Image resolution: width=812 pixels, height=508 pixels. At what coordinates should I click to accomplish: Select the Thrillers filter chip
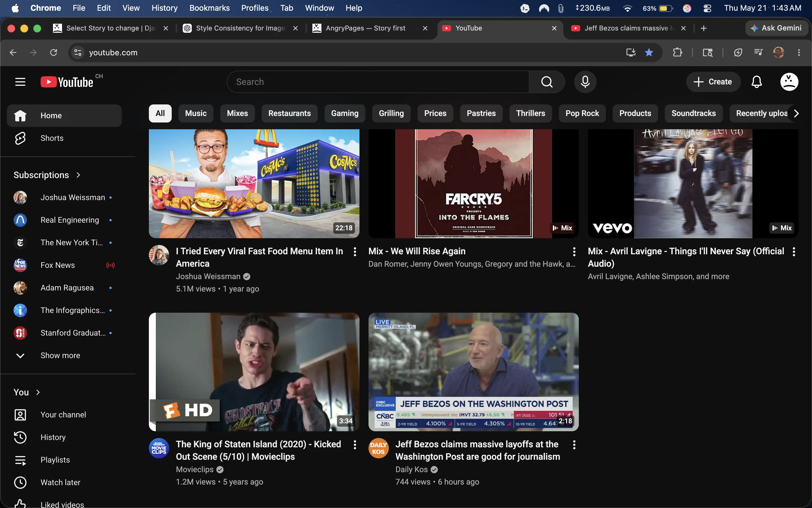tap(531, 113)
